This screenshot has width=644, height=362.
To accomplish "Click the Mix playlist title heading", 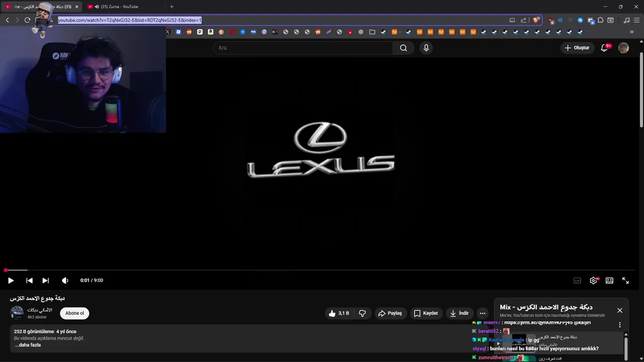I will click(546, 307).
